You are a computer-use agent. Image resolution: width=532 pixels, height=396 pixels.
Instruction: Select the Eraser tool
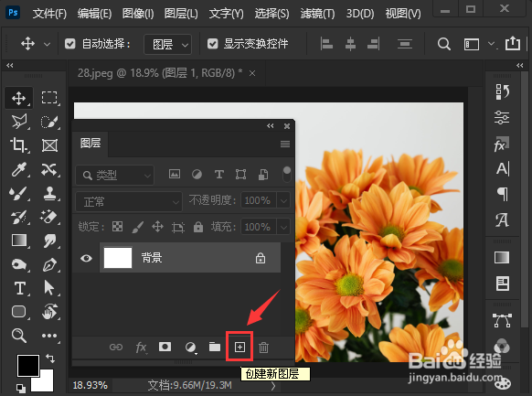pos(49,217)
